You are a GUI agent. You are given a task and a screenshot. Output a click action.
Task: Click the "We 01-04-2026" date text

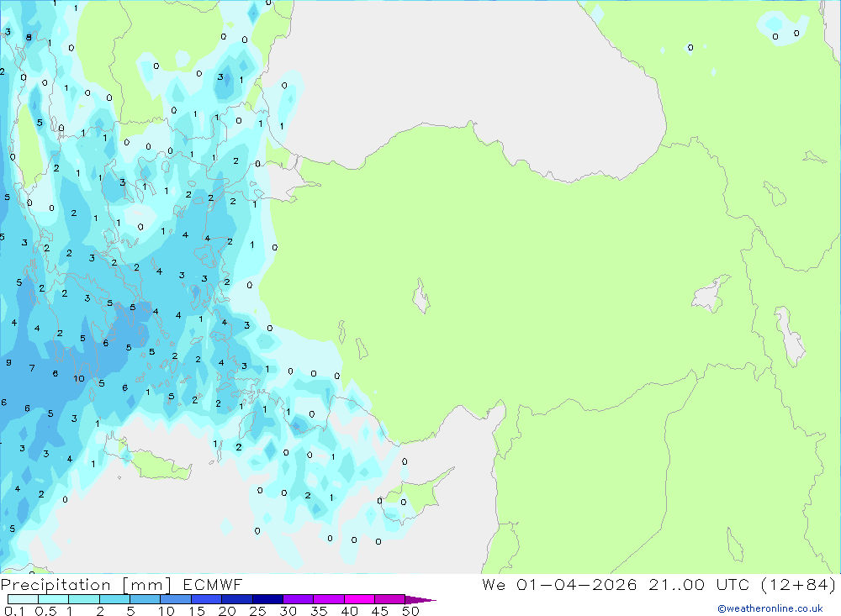(559, 584)
